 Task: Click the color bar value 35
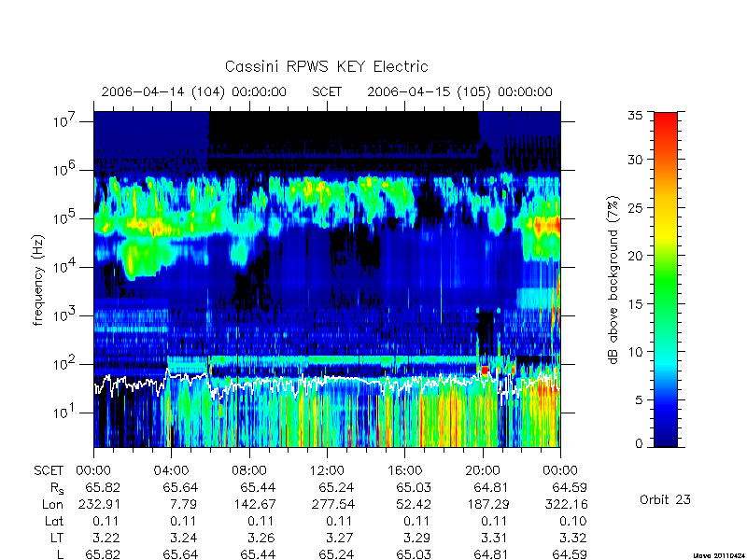click(636, 116)
